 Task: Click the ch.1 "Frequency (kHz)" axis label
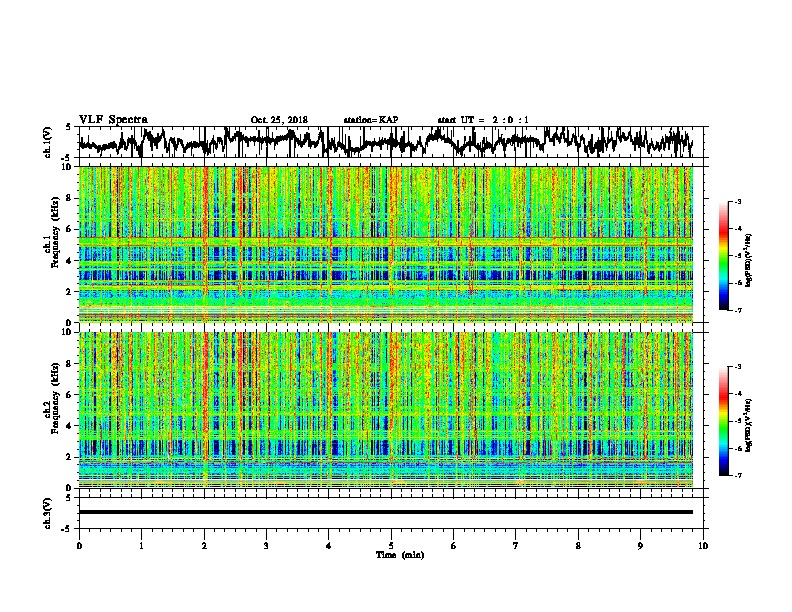(x=55, y=233)
